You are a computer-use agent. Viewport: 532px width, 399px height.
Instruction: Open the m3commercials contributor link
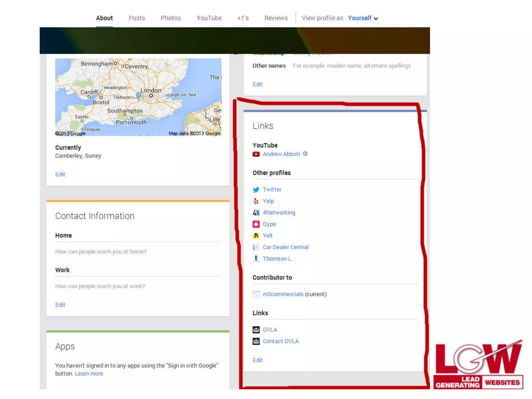(x=283, y=294)
